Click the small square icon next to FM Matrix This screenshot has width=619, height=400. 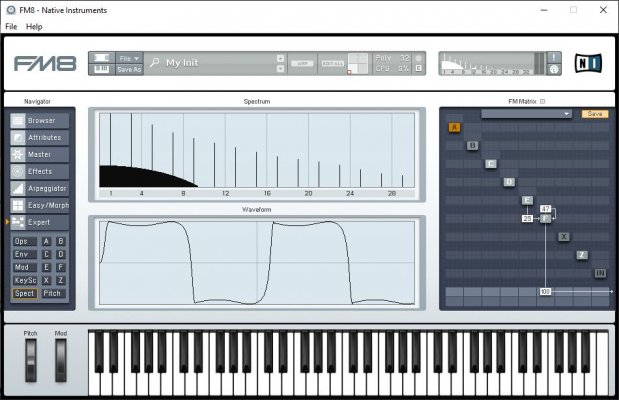[542, 101]
